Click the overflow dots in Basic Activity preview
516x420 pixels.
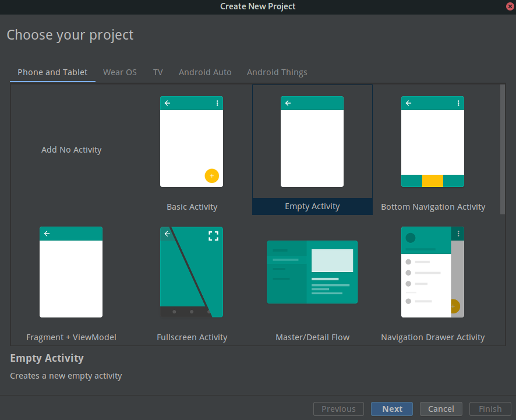tap(217, 103)
